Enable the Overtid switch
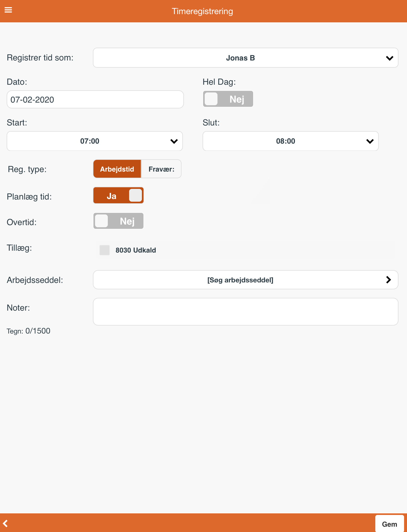The height and width of the screenshot is (532, 407). coord(118,221)
